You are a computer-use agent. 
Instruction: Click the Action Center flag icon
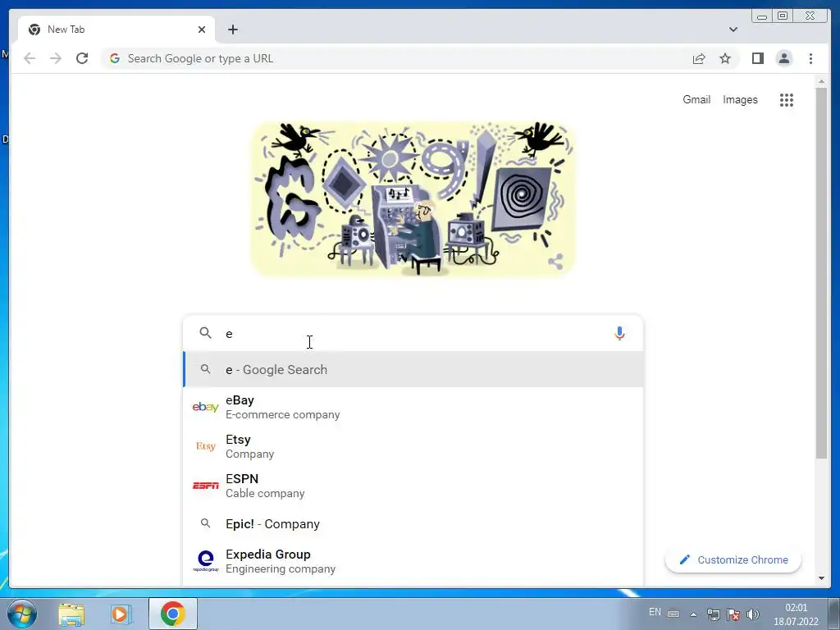733,614
